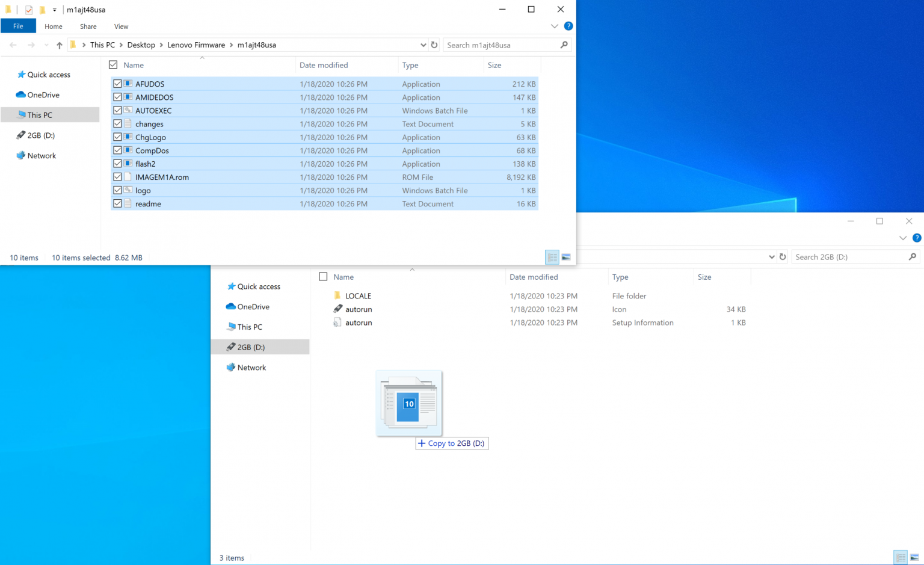Uncheck the readme file checkbox
The height and width of the screenshot is (565, 924).
117,203
